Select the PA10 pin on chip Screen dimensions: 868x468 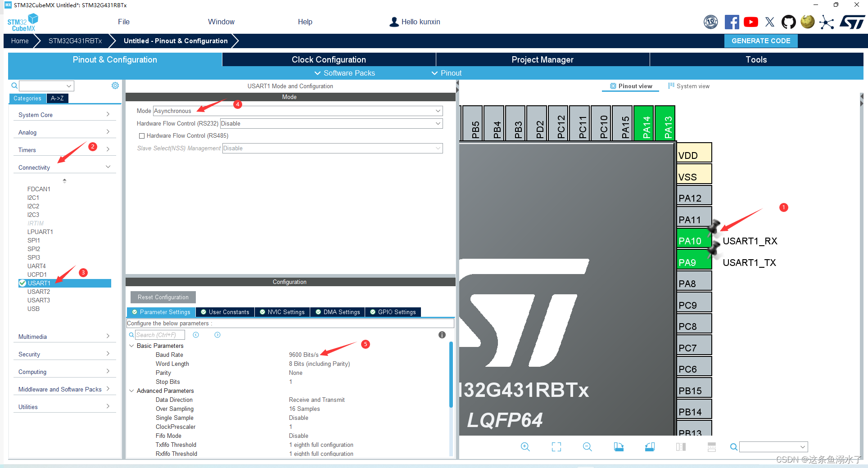tap(694, 238)
